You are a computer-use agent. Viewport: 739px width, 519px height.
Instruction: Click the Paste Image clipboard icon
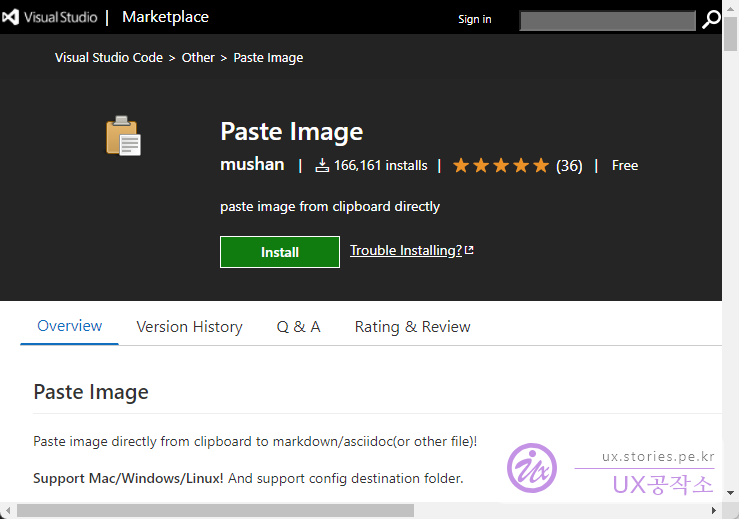coord(123,136)
